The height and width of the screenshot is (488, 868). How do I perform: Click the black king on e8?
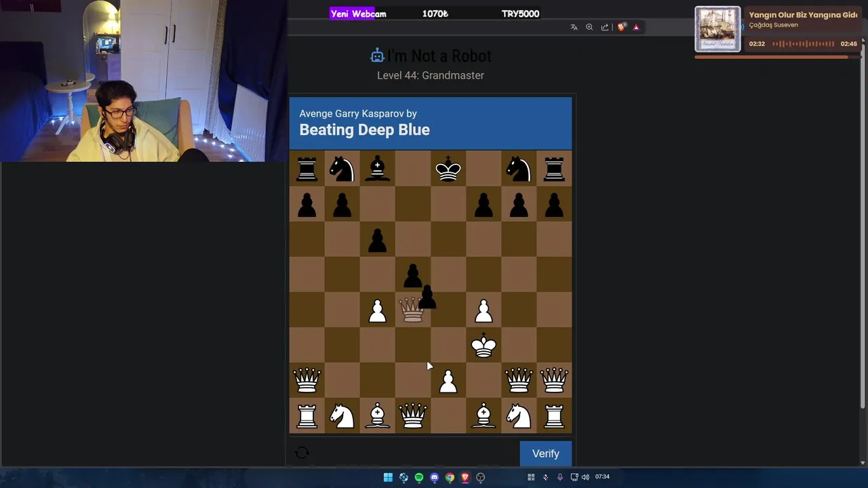coord(448,169)
